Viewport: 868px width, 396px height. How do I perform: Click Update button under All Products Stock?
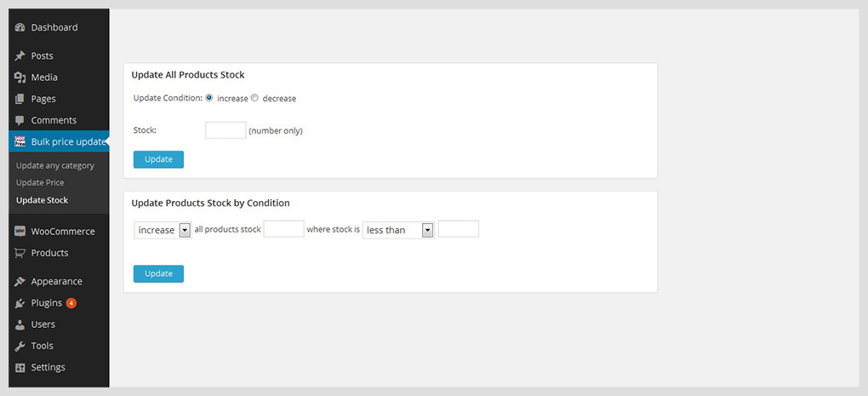(158, 159)
